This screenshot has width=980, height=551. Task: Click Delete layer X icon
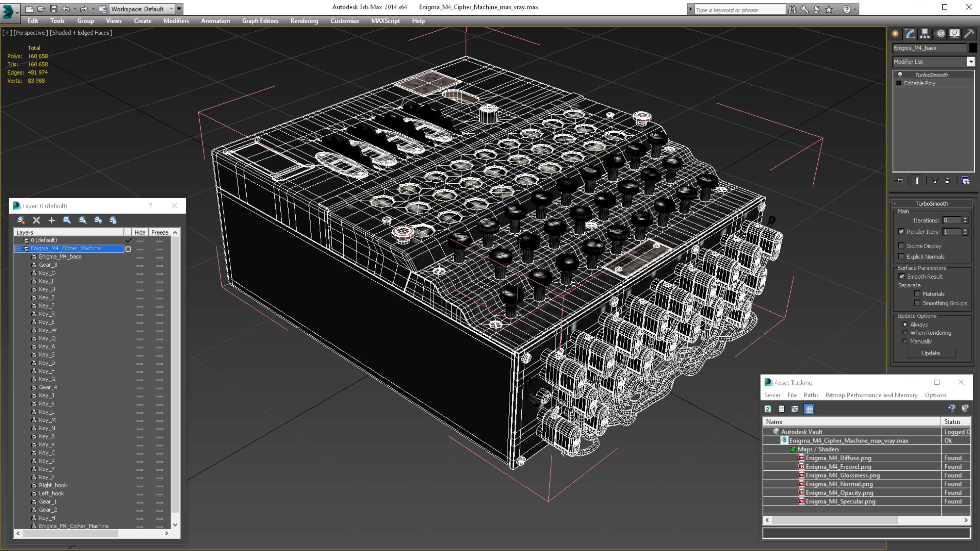click(36, 220)
